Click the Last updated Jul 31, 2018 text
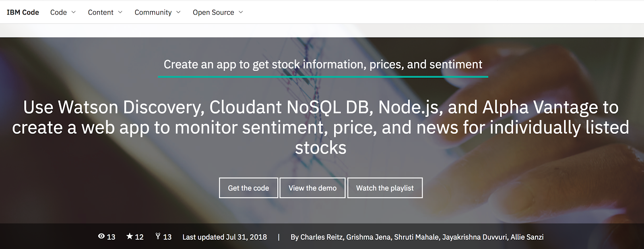 point(225,237)
